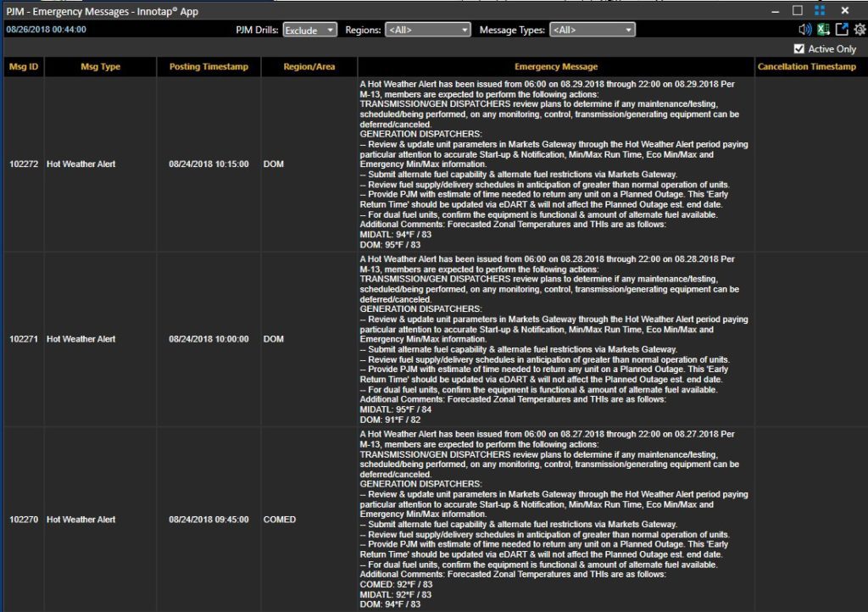Click 'DOM: 91*F / 82' forecast line
The image size is (868, 612).
coord(390,420)
